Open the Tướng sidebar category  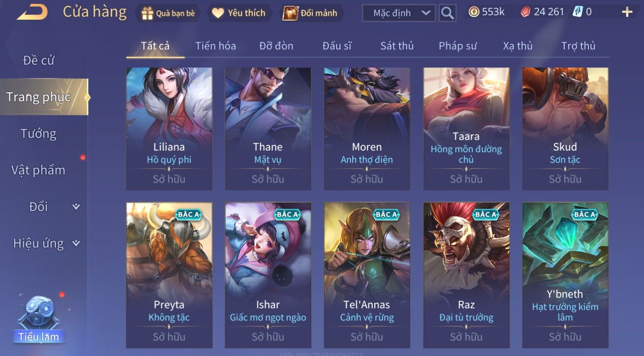click(x=38, y=134)
